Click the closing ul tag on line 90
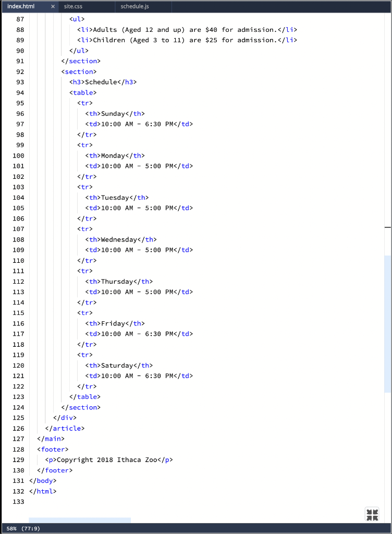Screen dimensions: 392x534 [x=79, y=51]
